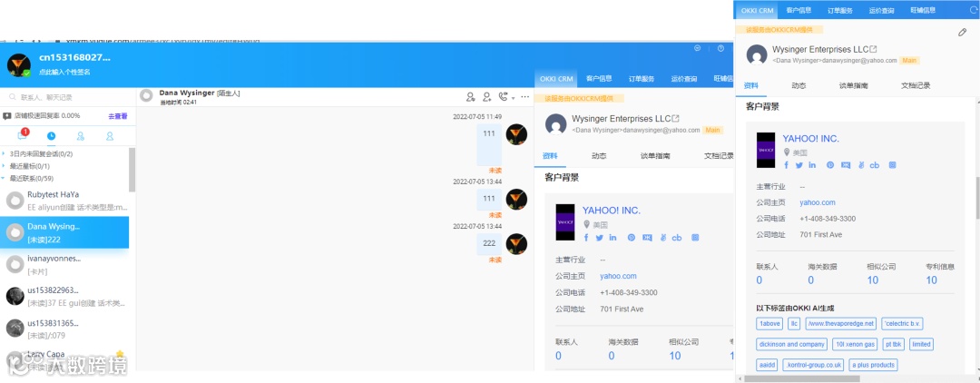Select 订单服务 tab in middle panel
This screenshot has width=980, height=383.
click(x=642, y=79)
